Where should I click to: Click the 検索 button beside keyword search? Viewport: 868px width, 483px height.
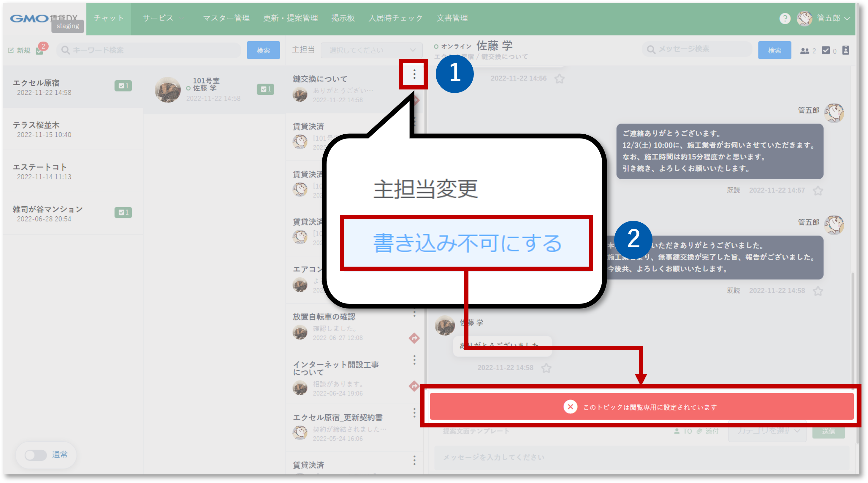coord(263,50)
